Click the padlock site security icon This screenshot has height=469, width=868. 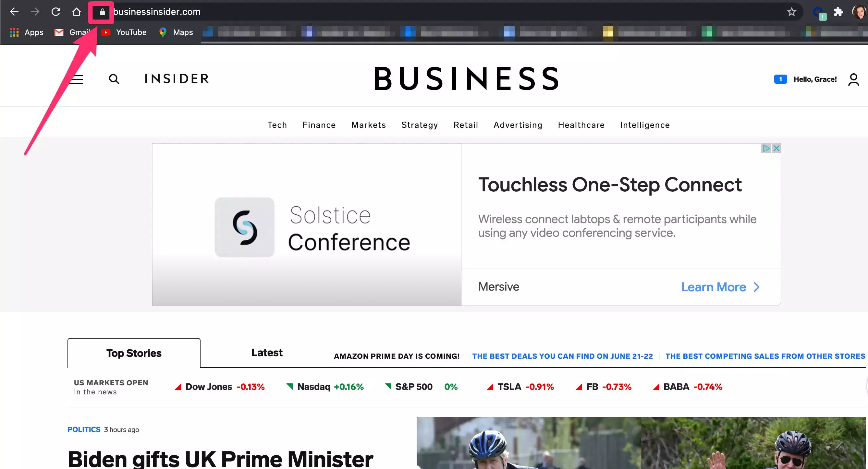point(103,12)
